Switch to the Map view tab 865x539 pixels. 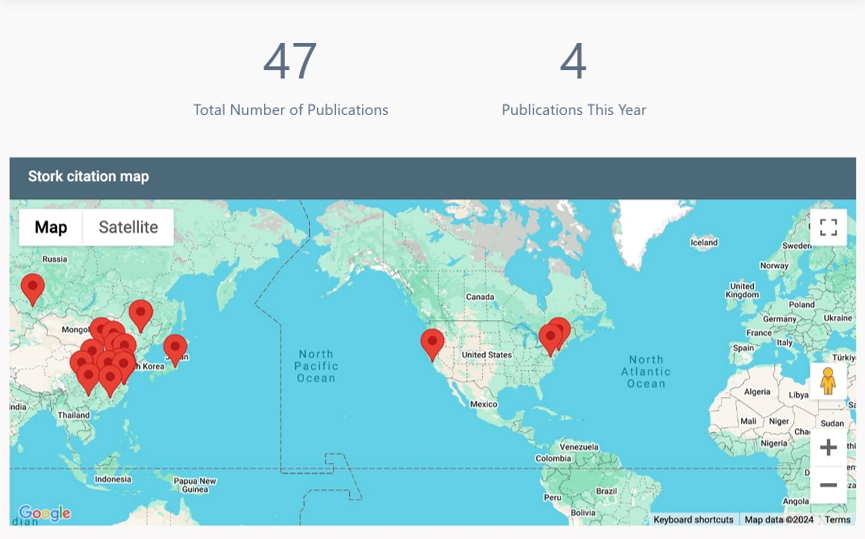coord(51,227)
